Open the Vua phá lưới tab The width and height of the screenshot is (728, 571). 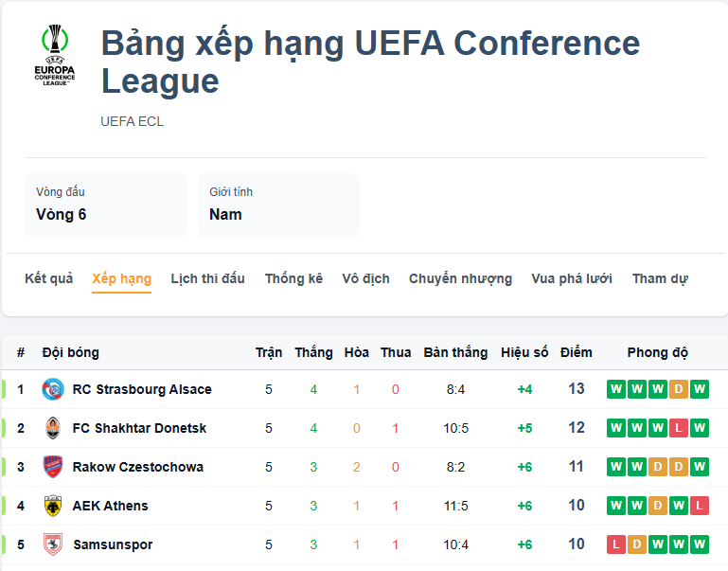pyautogui.click(x=572, y=278)
